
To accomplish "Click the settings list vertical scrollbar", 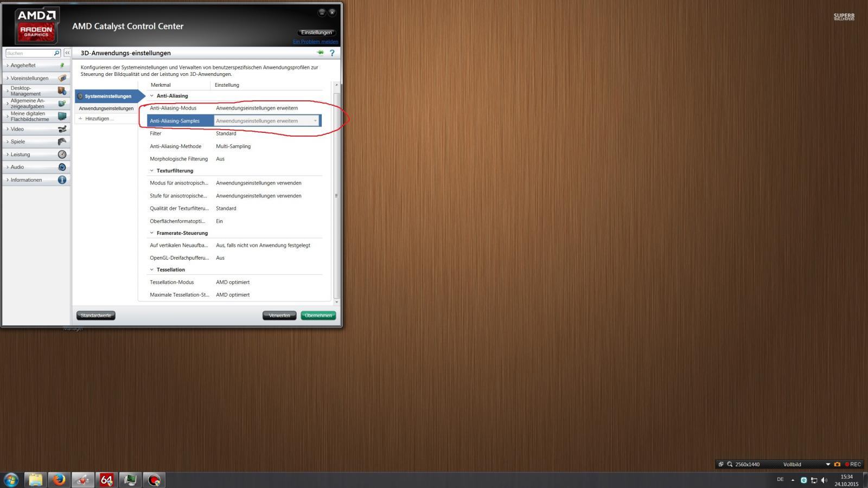I will pos(336,196).
